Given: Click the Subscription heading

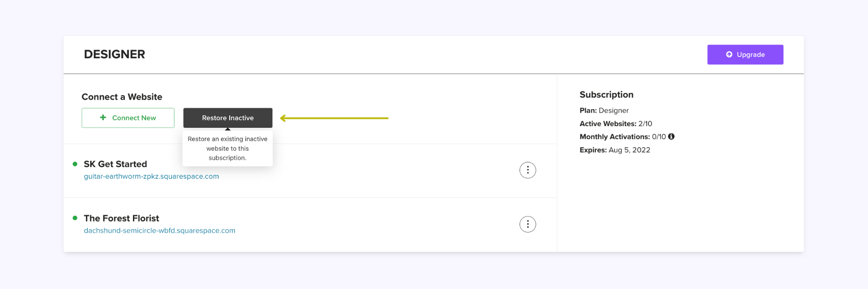Looking at the screenshot, I should point(606,94).
